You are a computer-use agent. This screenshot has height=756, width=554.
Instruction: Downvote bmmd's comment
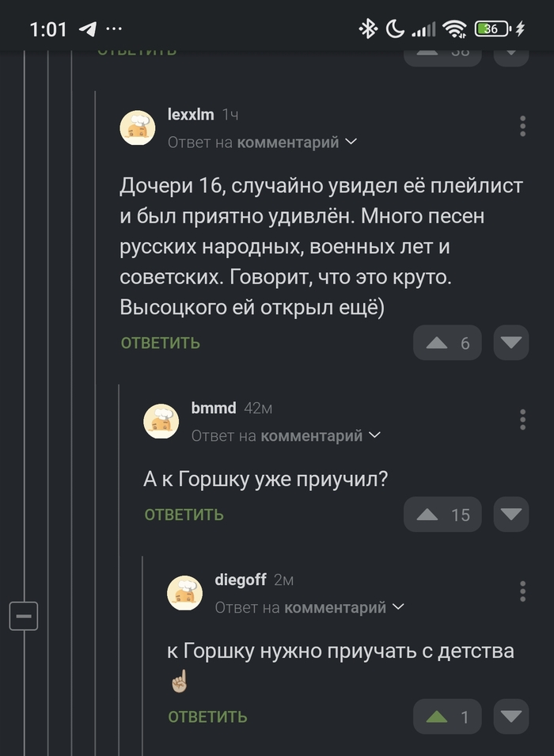[x=510, y=514]
